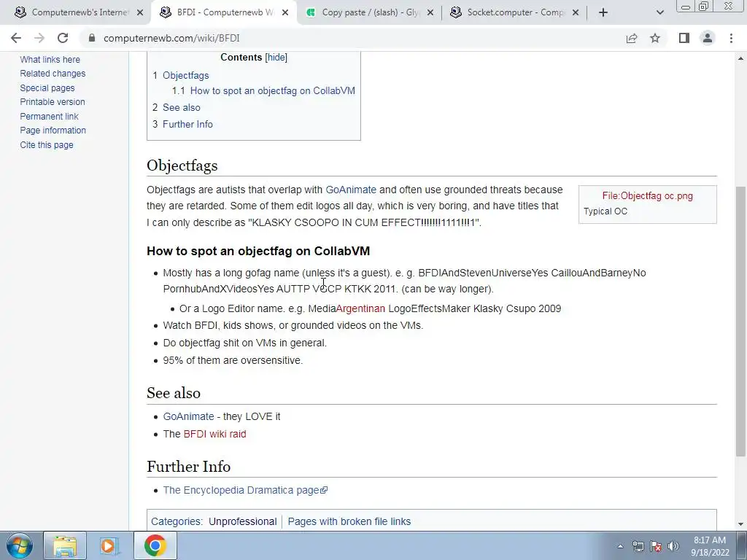Open The Encyclopedia Dramatica page external link
The width and height of the screenshot is (747, 560).
[x=245, y=490]
